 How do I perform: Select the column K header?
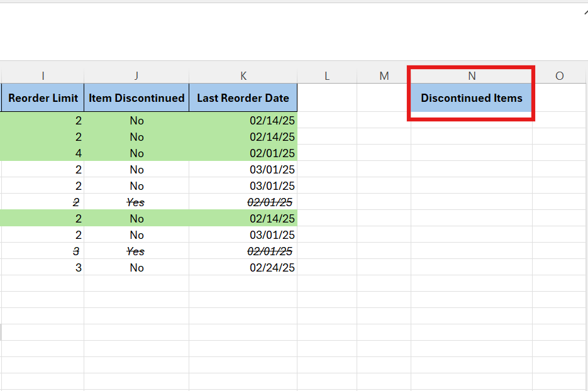pos(243,75)
